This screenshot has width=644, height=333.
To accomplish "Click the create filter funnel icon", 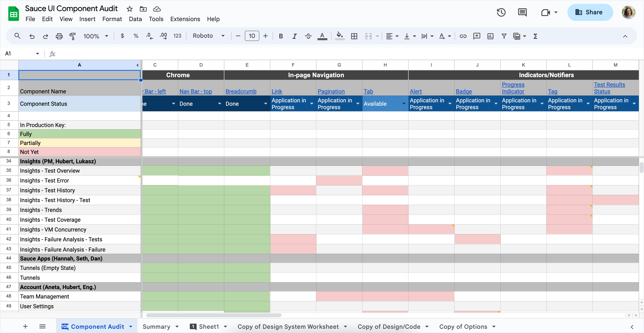I will pos(504,36).
